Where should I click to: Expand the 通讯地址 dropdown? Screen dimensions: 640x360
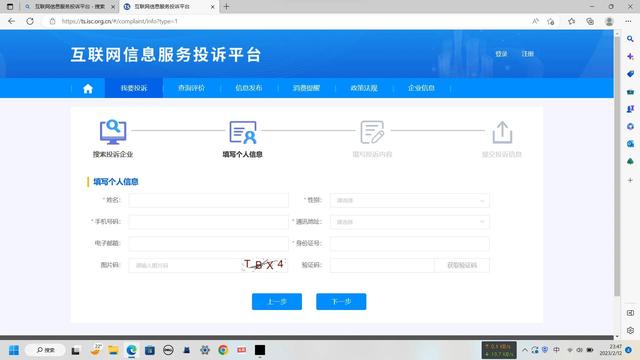tap(409, 222)
